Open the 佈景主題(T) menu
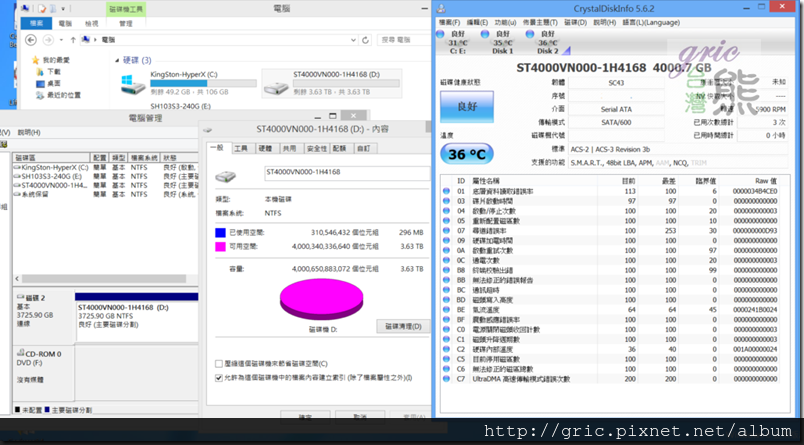 click(x=540, y=23)
